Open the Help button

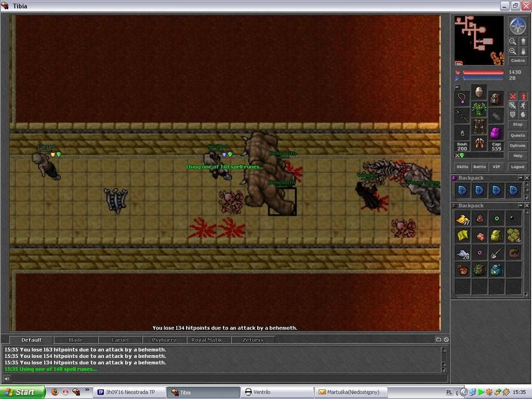click(518, 156)
